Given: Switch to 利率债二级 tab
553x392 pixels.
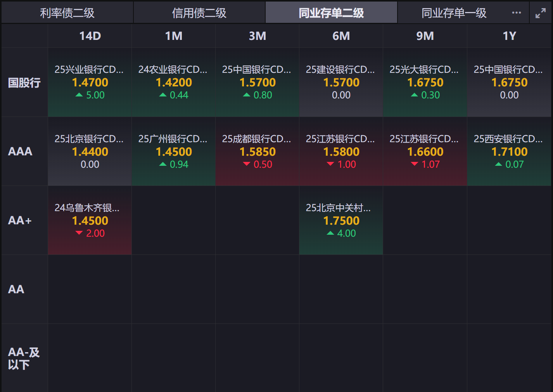Looking at the screenshot, I should coord(67,13).
